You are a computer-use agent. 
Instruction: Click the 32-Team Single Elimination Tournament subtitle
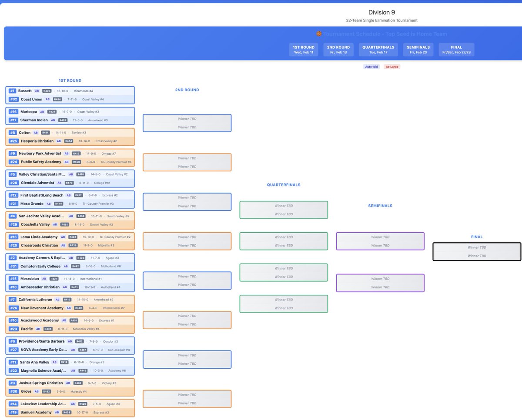tap(381, 20)
